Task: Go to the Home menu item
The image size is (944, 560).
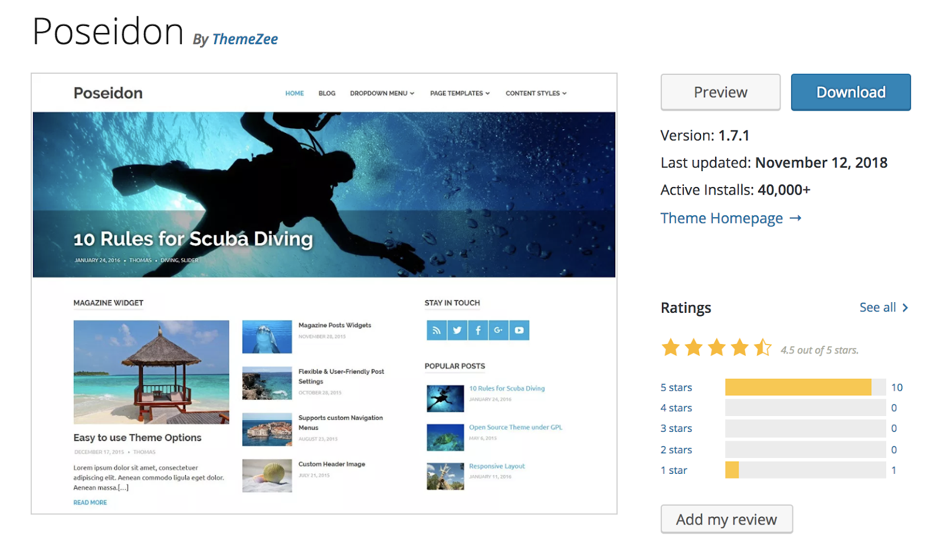Action: point(294,93)
